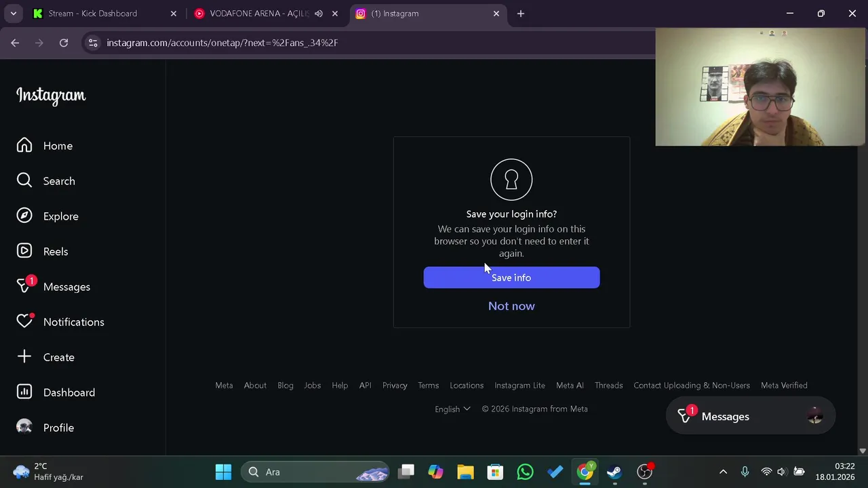Viewport: 868px width, 488px height.
Task: Open the Meta AI footer link
Action: coord(570,385)
